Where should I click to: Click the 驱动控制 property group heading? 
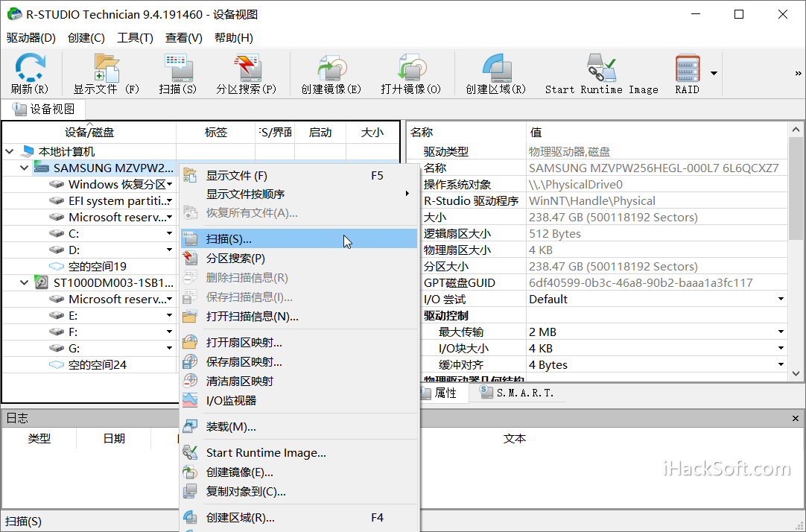[x=445, y=316]
